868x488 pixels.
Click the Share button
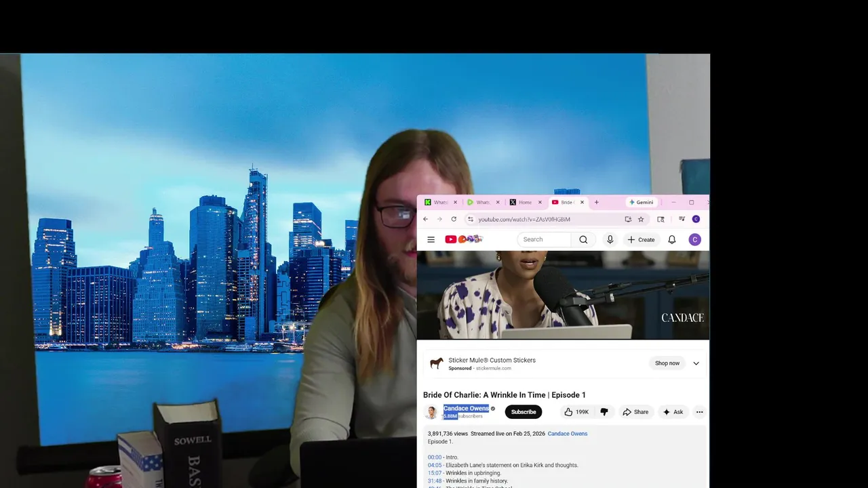coord(636,412)
